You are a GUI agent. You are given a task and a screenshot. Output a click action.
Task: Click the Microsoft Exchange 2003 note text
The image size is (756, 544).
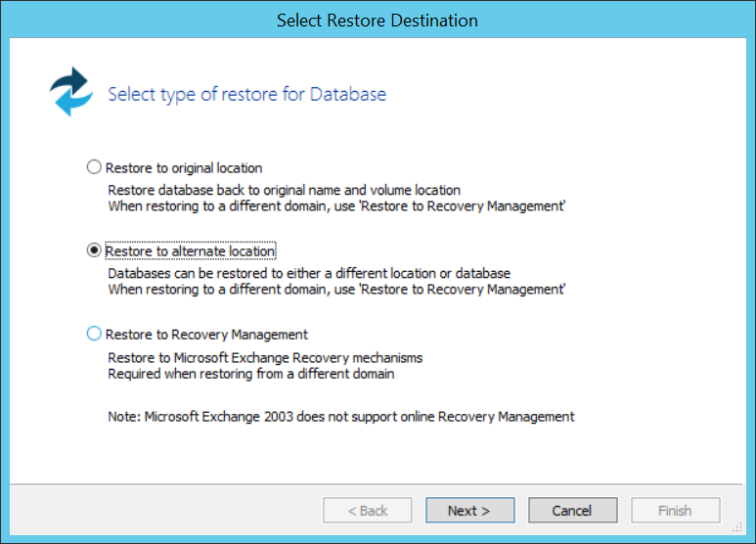click(340, 417)
